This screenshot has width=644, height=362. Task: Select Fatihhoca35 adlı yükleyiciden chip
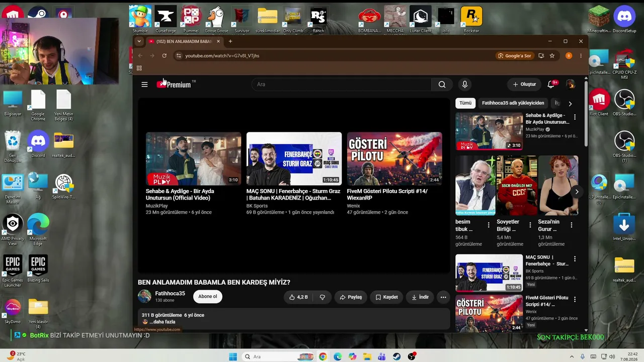(x=513, y=103)
